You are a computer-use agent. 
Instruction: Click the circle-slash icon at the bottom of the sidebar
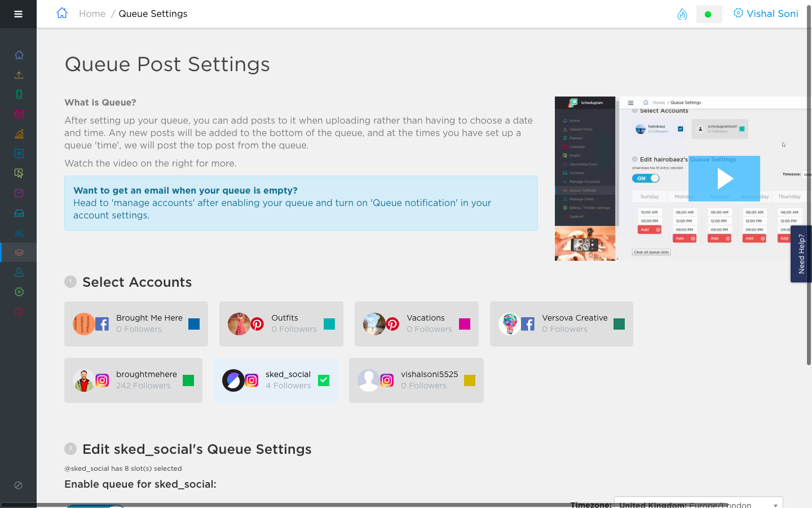[18, 485]
